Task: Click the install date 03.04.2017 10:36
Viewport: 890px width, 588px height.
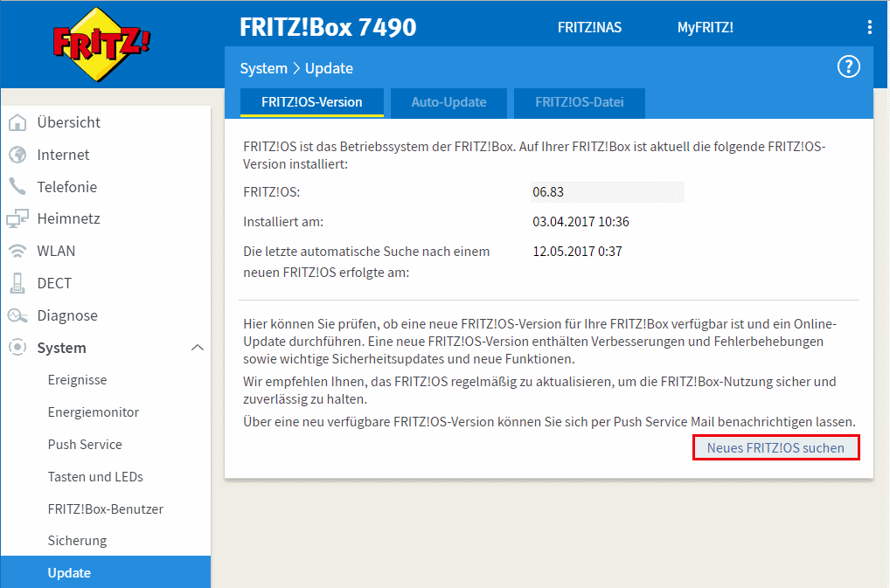Action: 581,222
